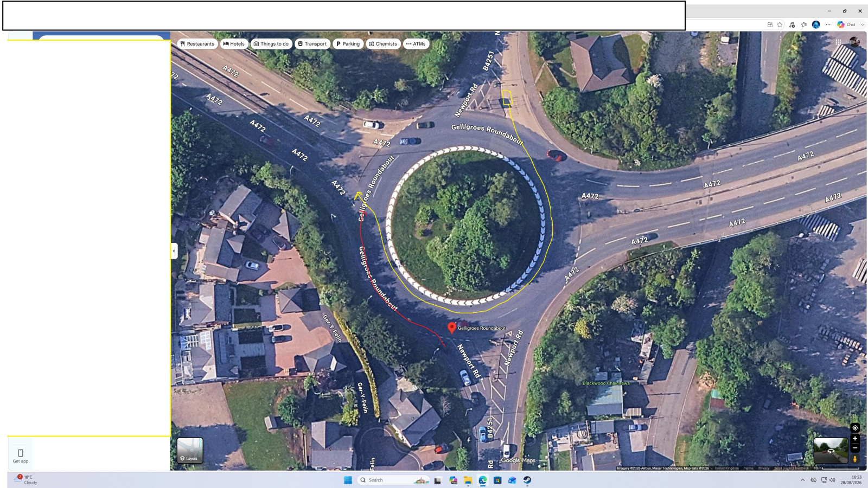Screen dimensions: 868x488
Task: Open the Street View preview thumbnail
Action: 831,451
